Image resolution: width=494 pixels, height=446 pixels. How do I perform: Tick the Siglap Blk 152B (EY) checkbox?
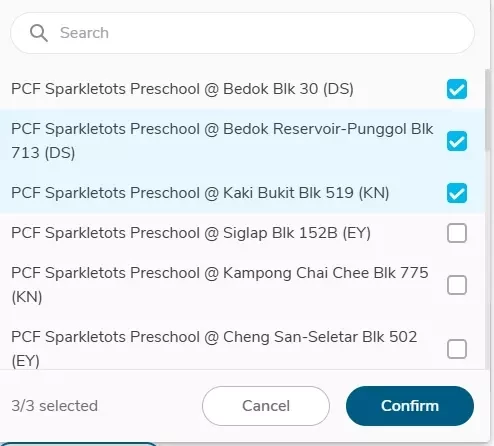click(457, 233)
